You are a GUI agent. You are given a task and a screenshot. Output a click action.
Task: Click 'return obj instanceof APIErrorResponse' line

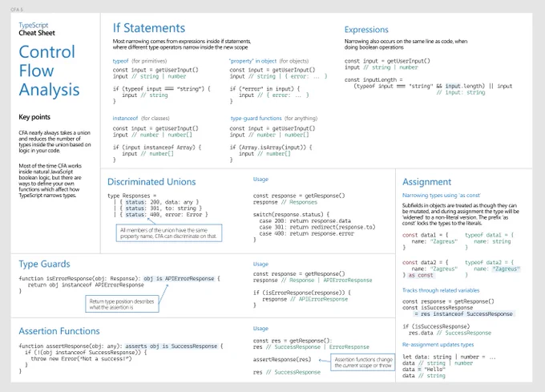point(86,285)
